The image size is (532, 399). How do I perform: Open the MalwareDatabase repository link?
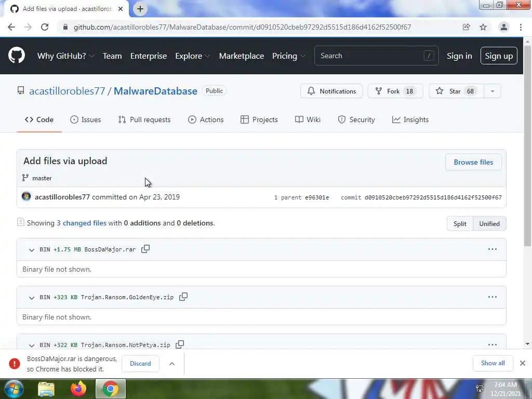[x=155, y=91]
